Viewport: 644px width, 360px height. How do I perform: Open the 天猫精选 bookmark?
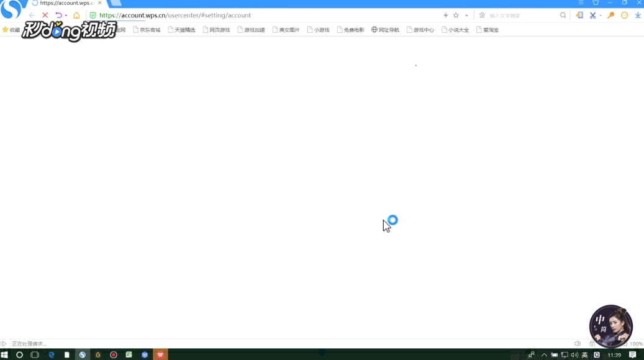[x=181, y=30]
